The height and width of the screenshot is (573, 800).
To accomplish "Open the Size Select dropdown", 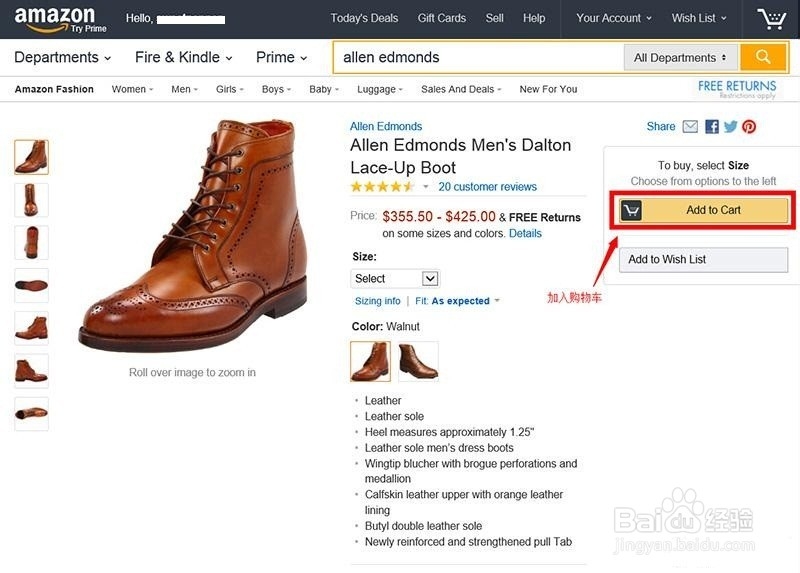I will (395, 279).
